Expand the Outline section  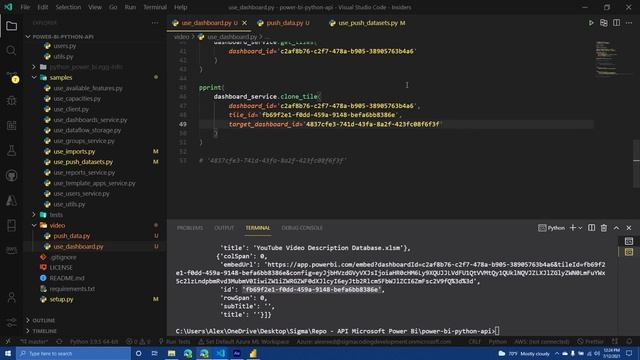pos(44,320)
